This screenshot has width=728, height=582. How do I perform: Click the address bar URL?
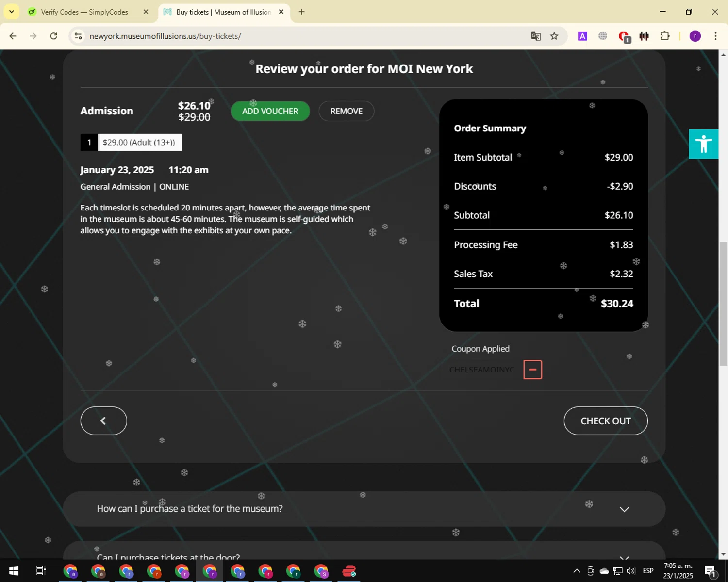click(165, 36)
